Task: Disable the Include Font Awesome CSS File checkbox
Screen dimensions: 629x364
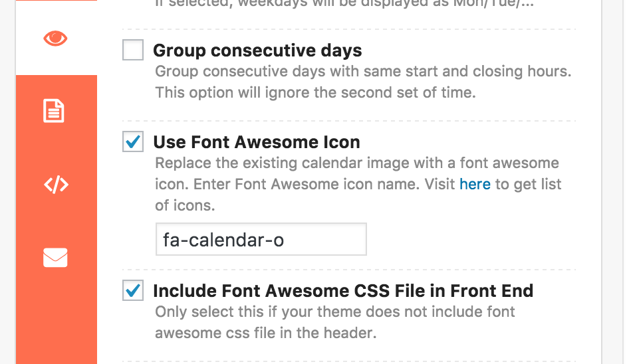Action: (133, 290)
